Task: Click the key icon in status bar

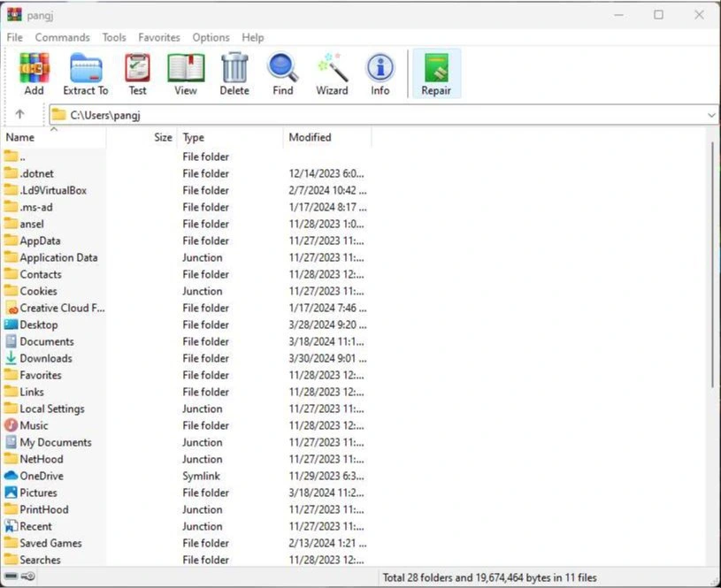Action: (28, 576)
